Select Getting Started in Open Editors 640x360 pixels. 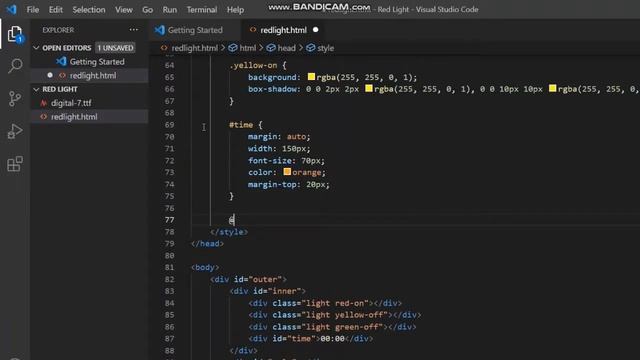(97, 62)
